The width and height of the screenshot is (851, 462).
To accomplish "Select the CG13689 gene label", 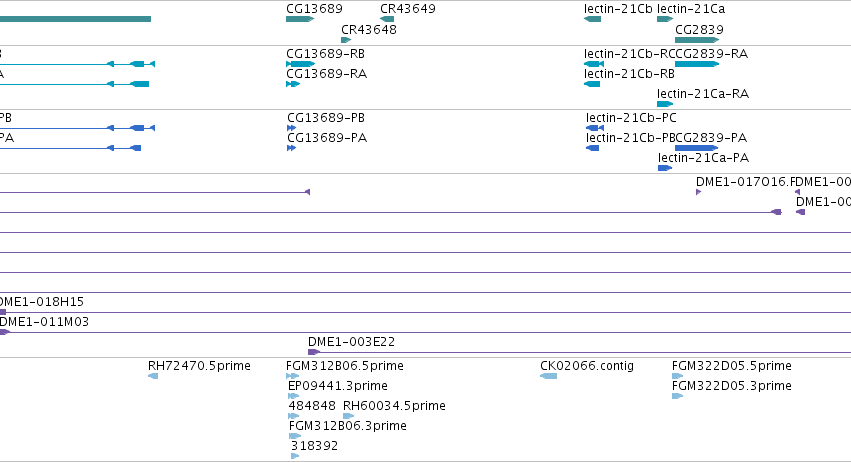I will [314, 9].
